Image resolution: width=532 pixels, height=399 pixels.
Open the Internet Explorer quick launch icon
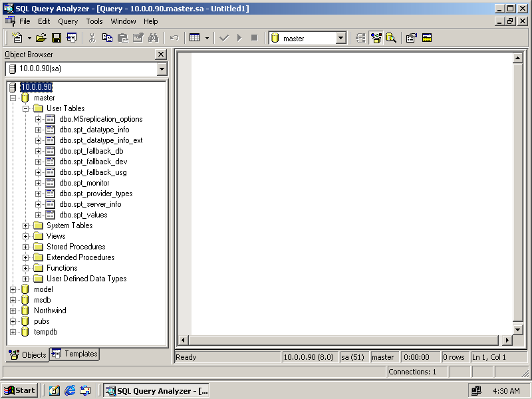click(x=70, y=390)
